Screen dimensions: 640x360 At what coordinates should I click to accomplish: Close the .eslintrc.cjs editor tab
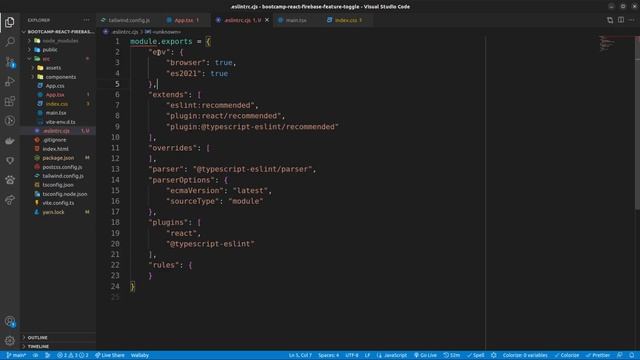[267, 20]
